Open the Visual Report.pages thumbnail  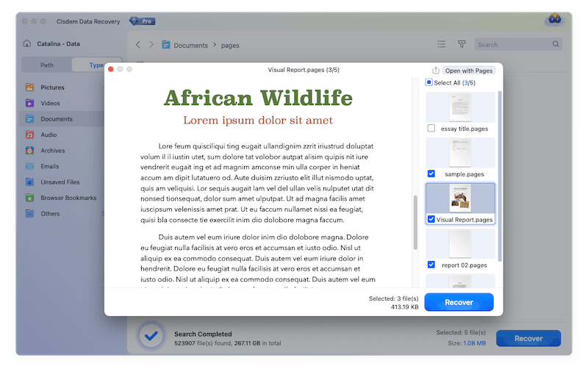tap(460, 198)
